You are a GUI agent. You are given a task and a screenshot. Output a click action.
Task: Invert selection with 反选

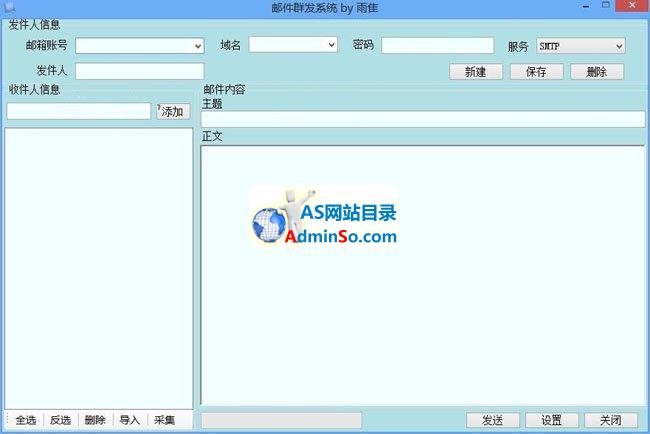pos(61,420)
